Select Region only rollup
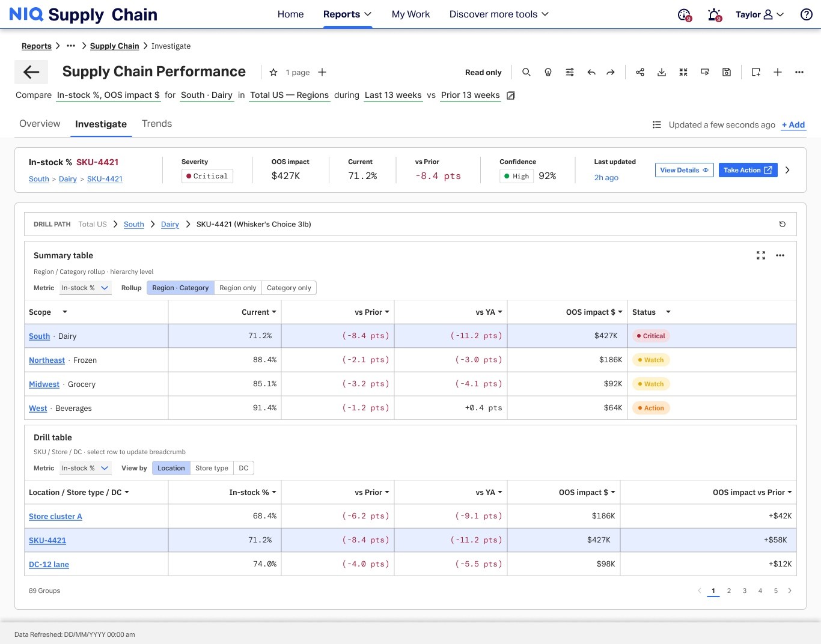 coord(238,288)
